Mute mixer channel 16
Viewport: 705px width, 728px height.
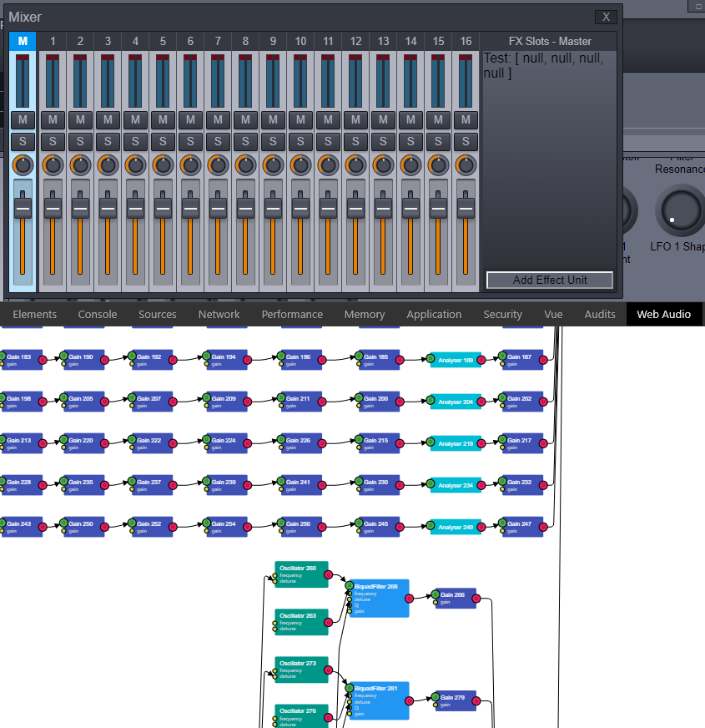[466, 119]
